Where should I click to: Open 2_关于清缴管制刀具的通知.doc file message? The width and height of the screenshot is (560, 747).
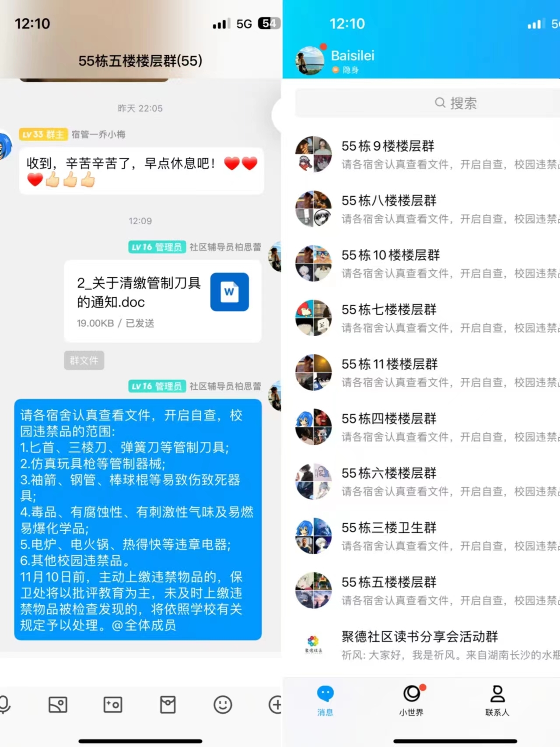tap(163, 301)
